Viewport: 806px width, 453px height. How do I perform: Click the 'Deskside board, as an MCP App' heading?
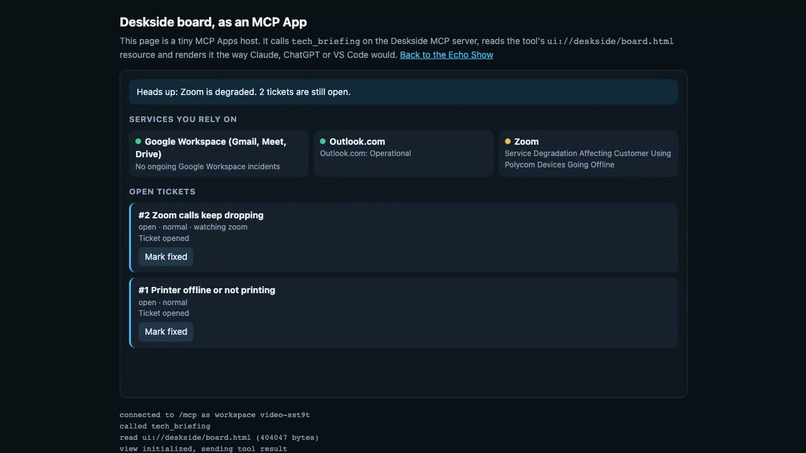point(213,22)
